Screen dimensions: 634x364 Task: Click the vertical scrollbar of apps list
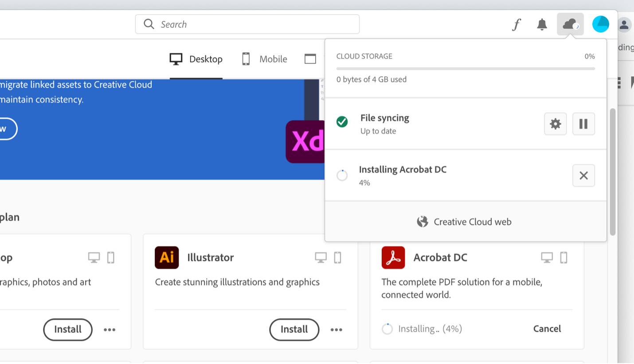(x=613, y=172)
